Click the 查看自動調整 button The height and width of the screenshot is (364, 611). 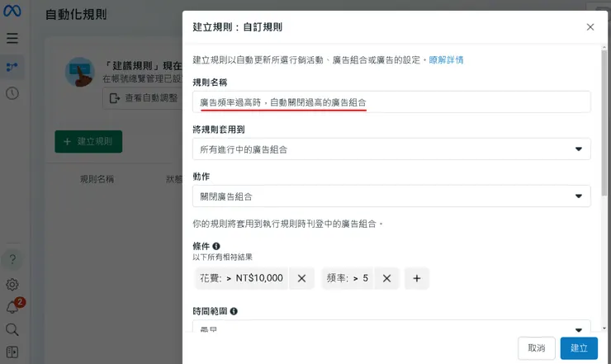143,98
